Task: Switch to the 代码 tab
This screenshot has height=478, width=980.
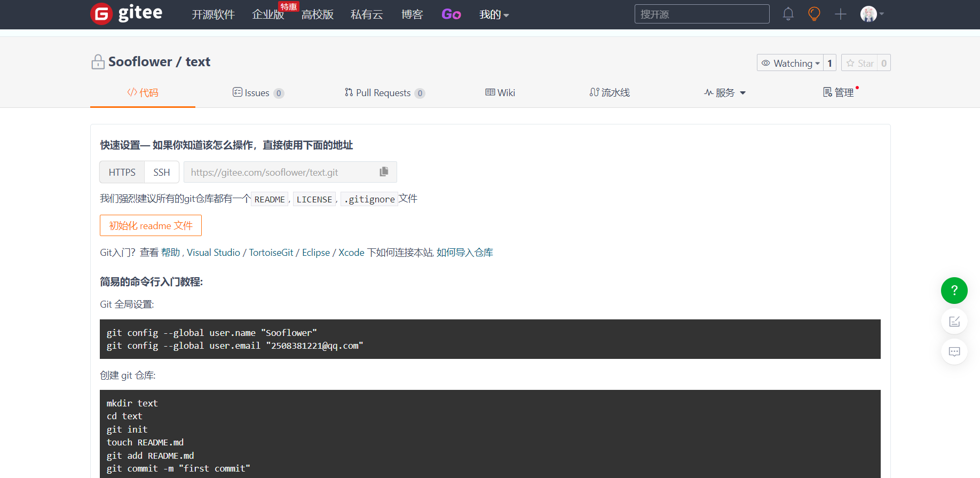Action: point(143,92)
